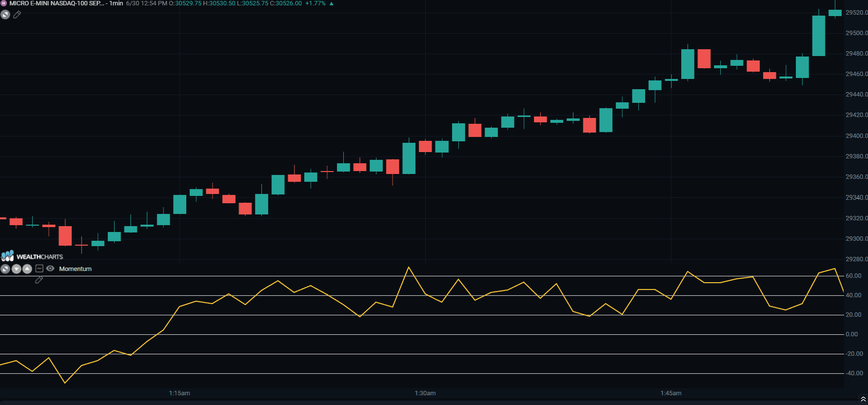Click the 1:45am time axis label

click(x=671, y=393)
